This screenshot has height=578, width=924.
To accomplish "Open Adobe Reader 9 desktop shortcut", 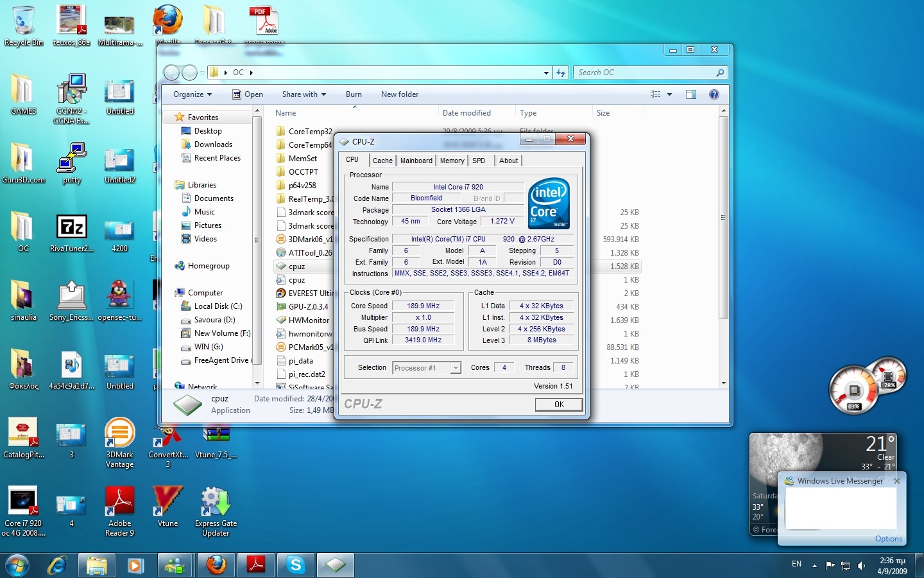I will [119, 511].
